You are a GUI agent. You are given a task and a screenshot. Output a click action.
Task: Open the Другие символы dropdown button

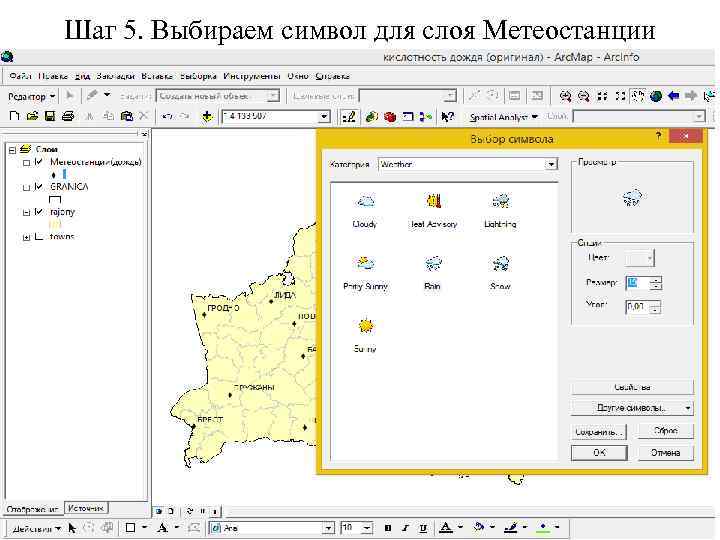click(632, 408)
